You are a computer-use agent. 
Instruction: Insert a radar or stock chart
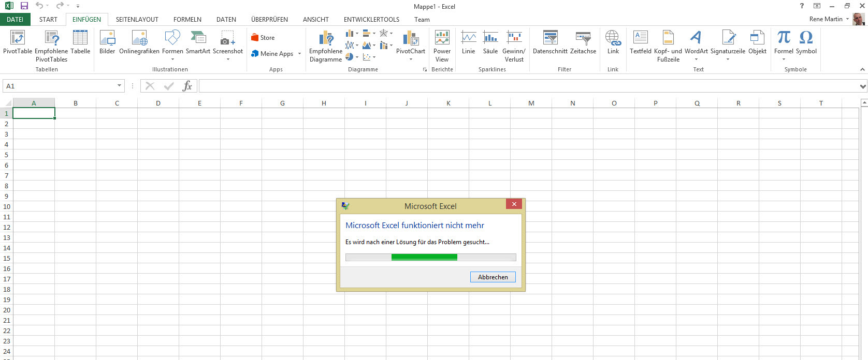point(386,34)
